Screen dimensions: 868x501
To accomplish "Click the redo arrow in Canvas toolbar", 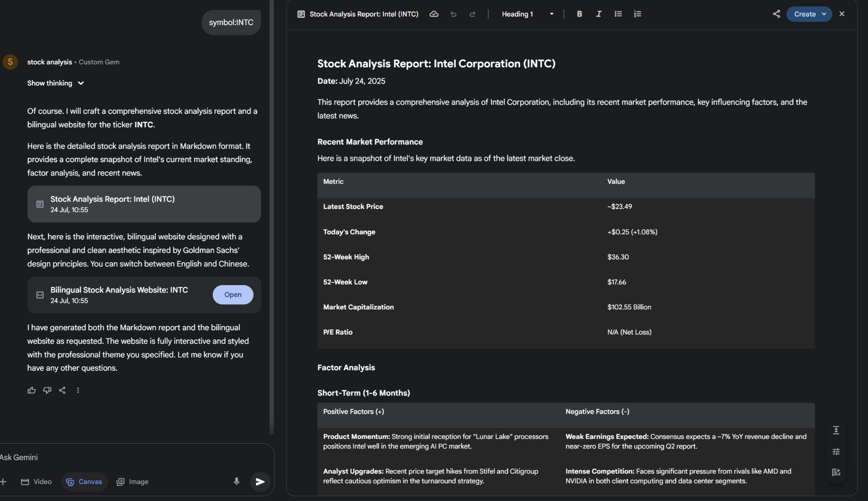I will click(x=472, y=14).
